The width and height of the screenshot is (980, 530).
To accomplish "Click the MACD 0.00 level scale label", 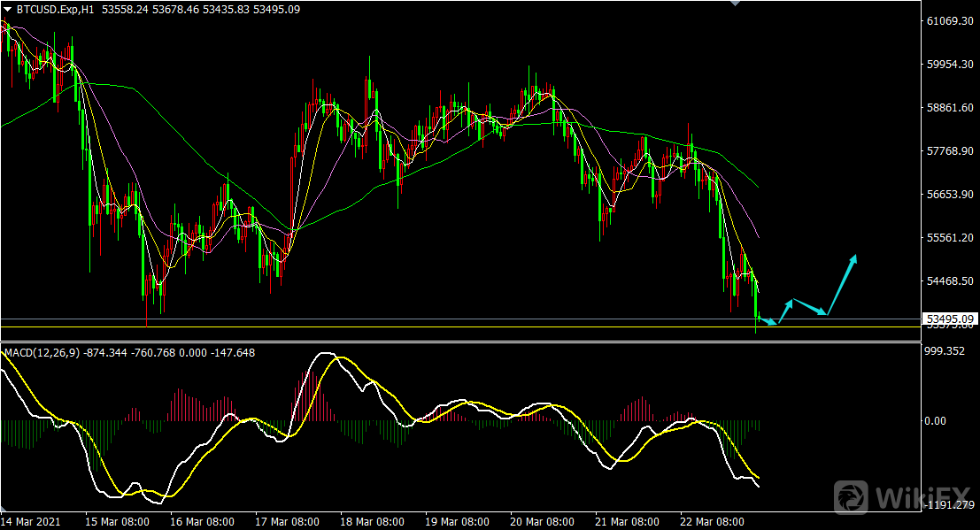I will coord(935,421).
